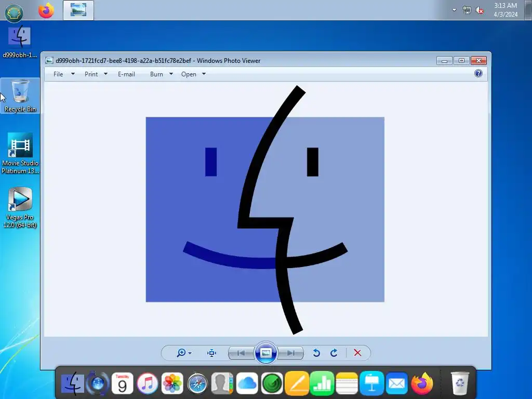Open the Trash icon in the dock
This screenshot has height=399, width=532.
pos(460,383)
